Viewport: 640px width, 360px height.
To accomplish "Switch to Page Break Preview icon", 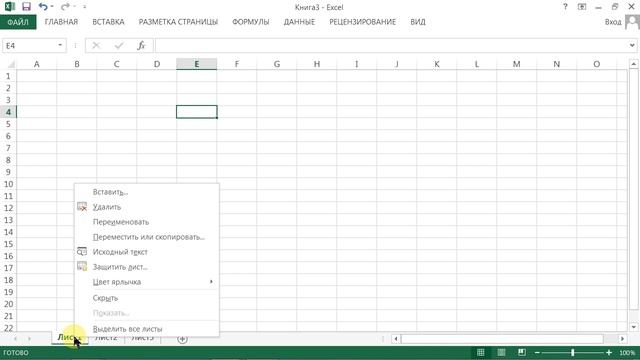I will (x=522, y=352).
